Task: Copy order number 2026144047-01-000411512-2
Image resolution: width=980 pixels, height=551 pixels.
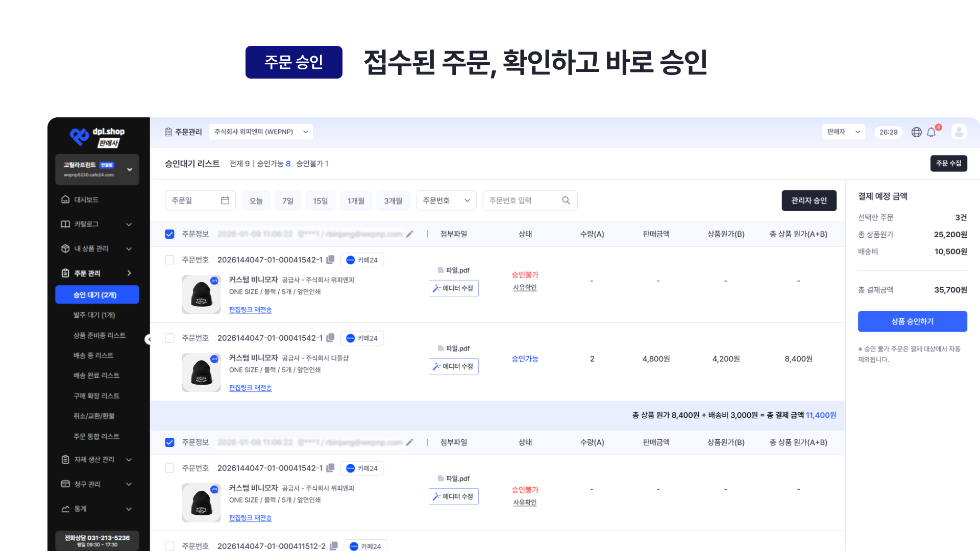Action: [x=334, y=546]
